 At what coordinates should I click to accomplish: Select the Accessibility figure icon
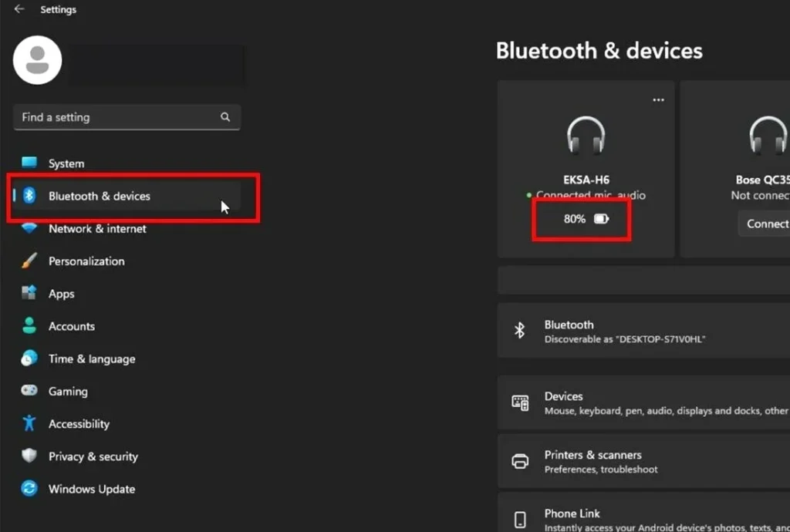click(28, 423)
